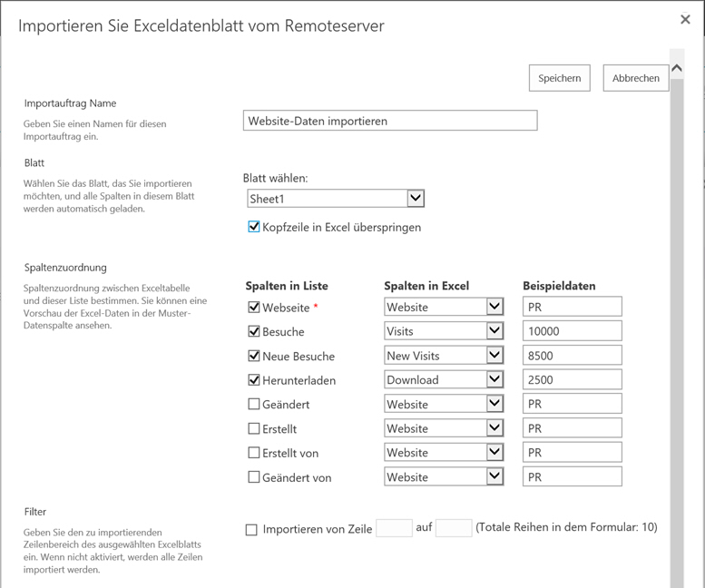Click the 'Filter' section label
705x588 pixels.
coord(35,512)
